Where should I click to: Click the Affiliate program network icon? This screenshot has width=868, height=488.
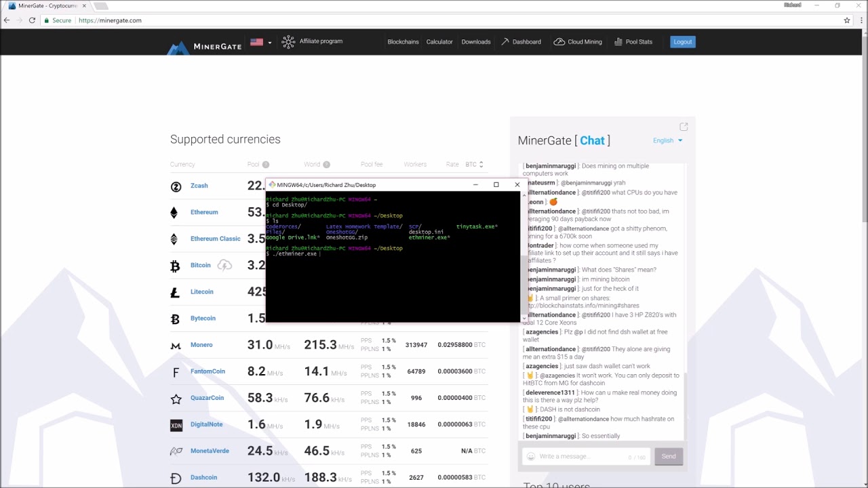[288, 42]
